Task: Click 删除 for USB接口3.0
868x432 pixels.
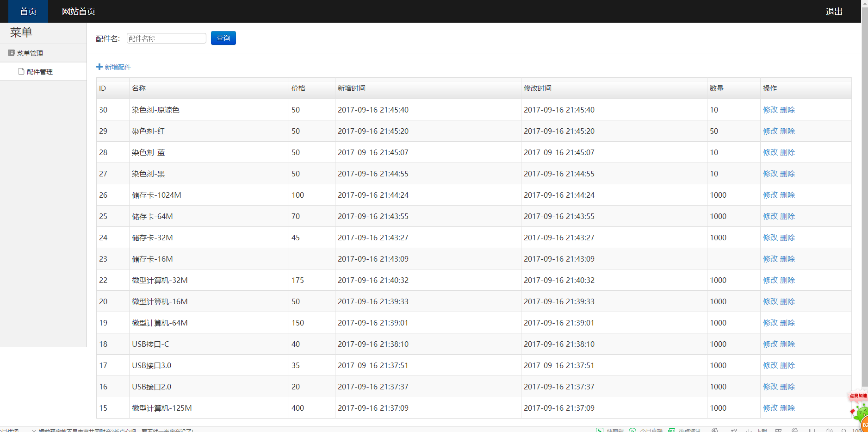Action: tap(787, 365)
